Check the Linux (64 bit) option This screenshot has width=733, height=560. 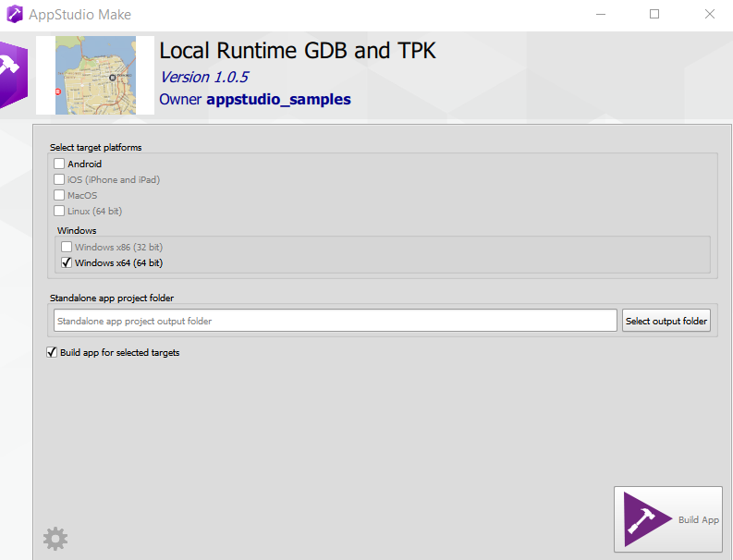(x=59, y=211)
